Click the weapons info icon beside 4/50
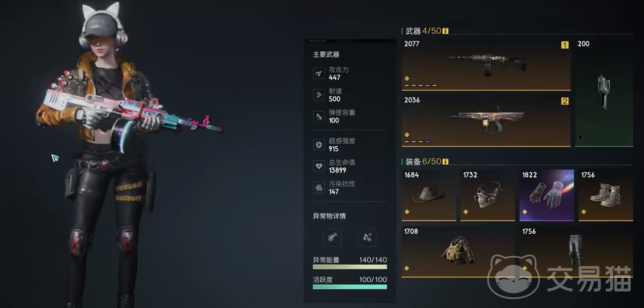Screen dimensions: 644x308 point(445,31)
